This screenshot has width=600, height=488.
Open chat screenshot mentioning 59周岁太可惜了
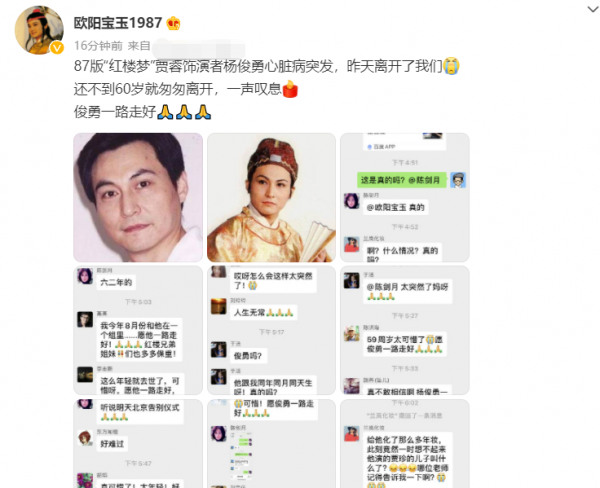click(x=405, y=330)
